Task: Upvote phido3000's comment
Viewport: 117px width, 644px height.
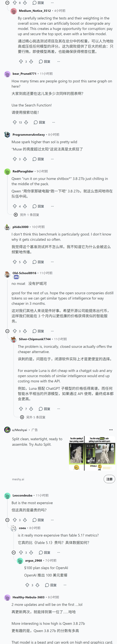Action: point(15,262)
